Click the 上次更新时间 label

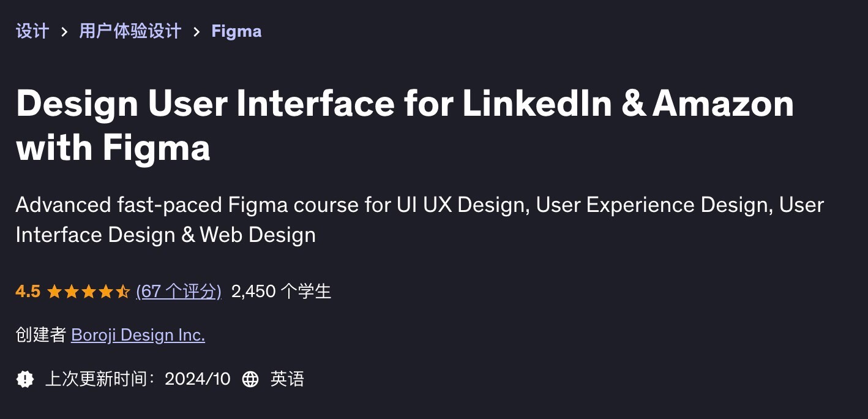coord(100,379)
